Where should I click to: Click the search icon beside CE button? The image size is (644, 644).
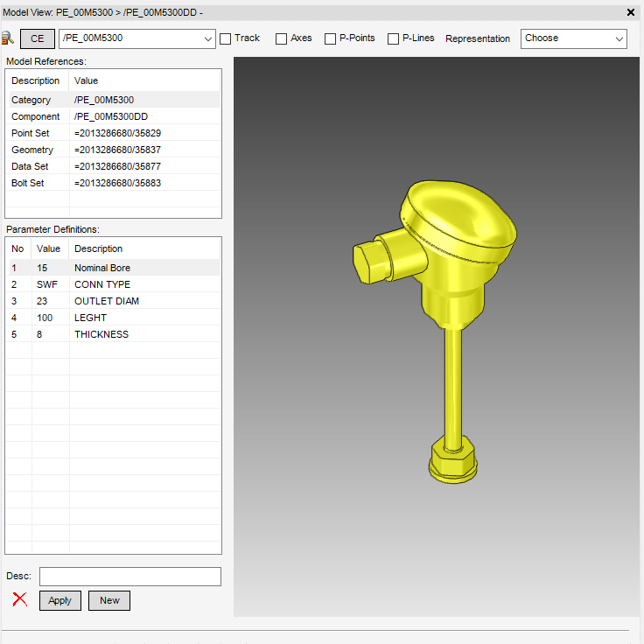click(x=8, y=38)
